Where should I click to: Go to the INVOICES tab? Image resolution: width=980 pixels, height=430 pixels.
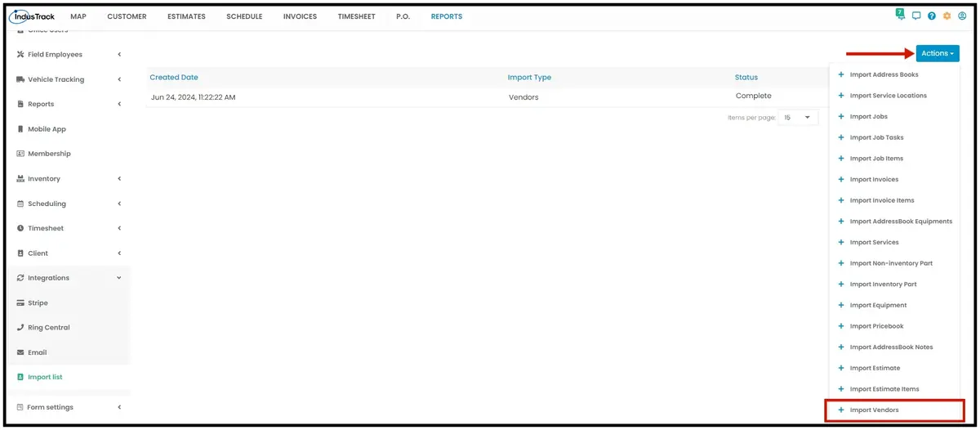click(x=300, y=16)
